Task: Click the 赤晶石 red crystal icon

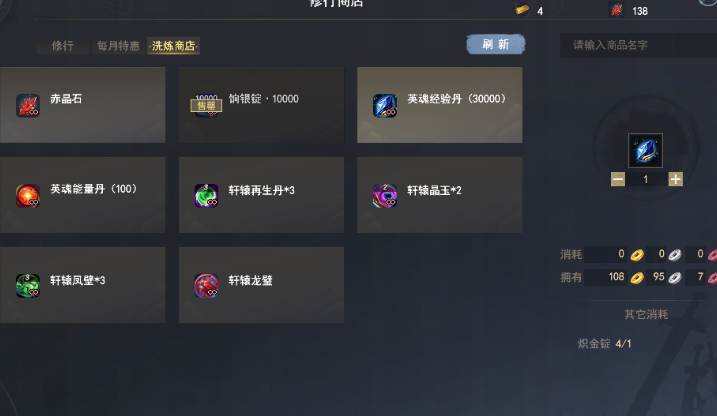Action: pos(28,106)
